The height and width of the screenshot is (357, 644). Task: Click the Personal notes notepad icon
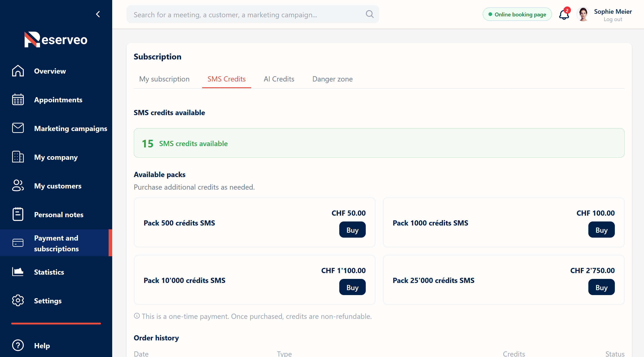18,214
